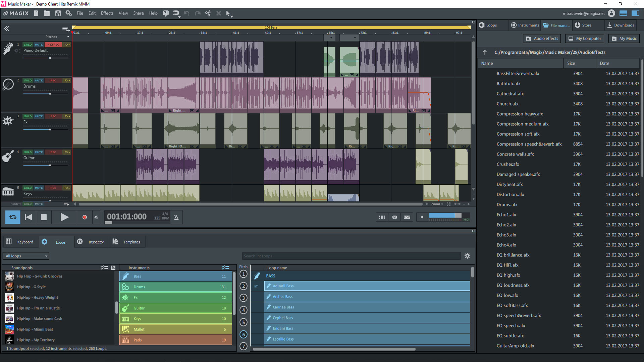Screen dimensions: 644x362
Task: Click the Audio effects button
Action: 542,39
